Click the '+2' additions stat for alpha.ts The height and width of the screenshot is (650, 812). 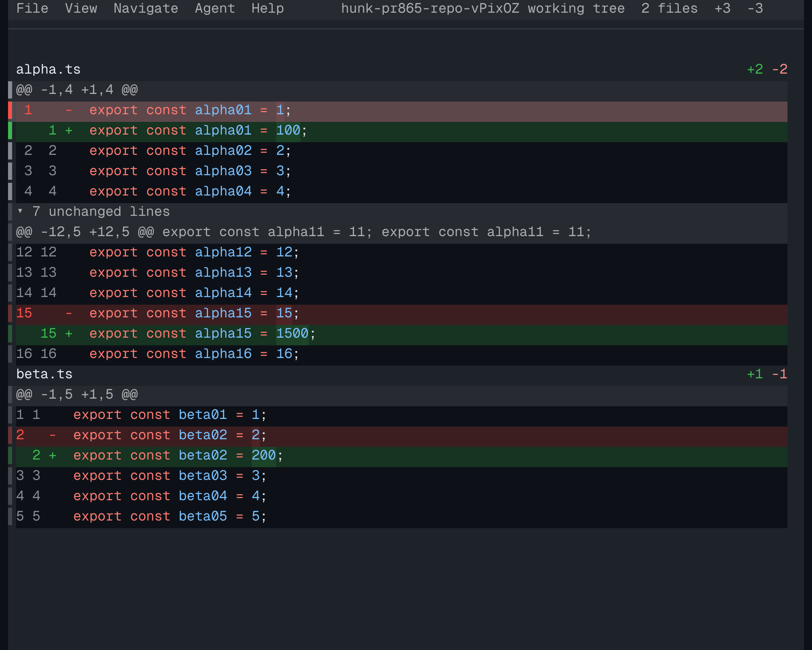click(755, 69)
